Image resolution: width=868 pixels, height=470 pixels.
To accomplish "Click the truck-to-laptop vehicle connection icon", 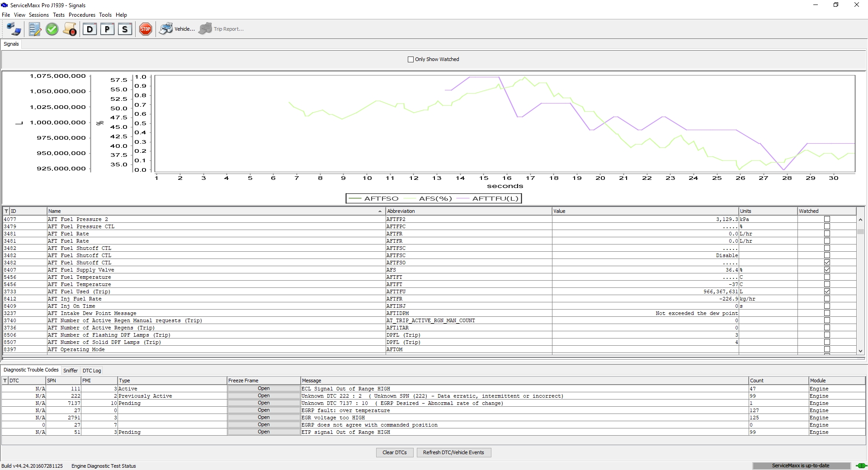I will (14, 29).
